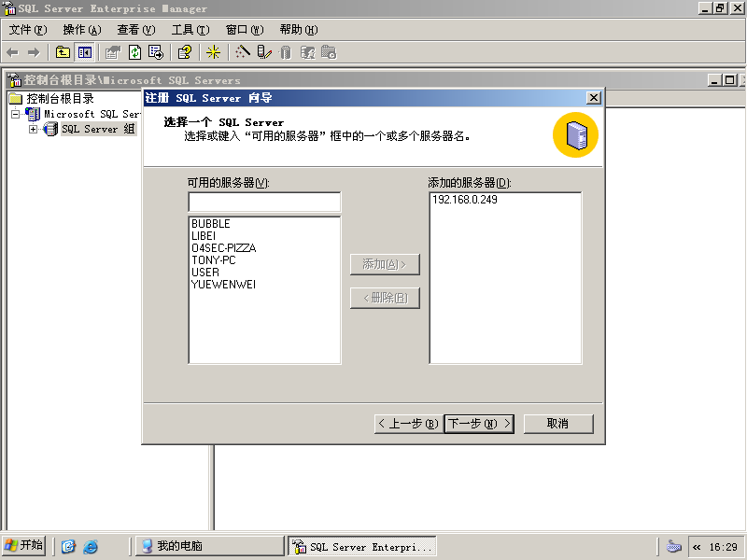Open the 文件(F) menu
The width and height of the screenshot is (747, 560).
click(x=28, y=30)
